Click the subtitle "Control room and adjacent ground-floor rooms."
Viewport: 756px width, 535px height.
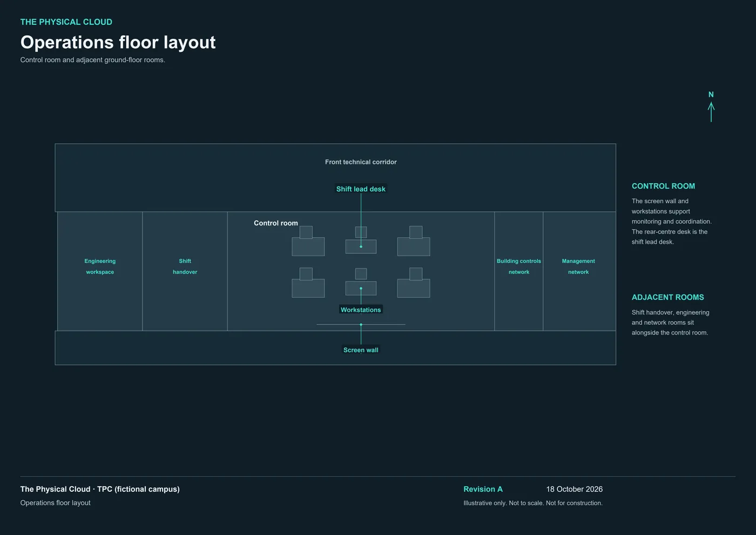[x=93, y=60]
